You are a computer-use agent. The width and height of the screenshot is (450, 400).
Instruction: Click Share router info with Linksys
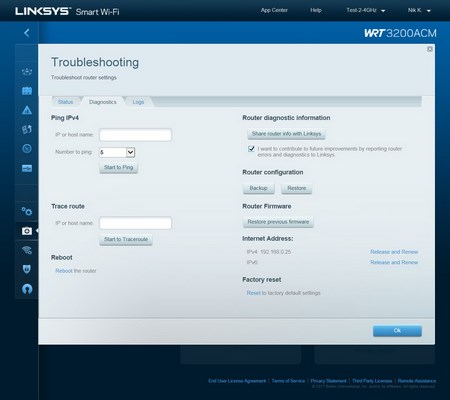click(x=286, y=134)
